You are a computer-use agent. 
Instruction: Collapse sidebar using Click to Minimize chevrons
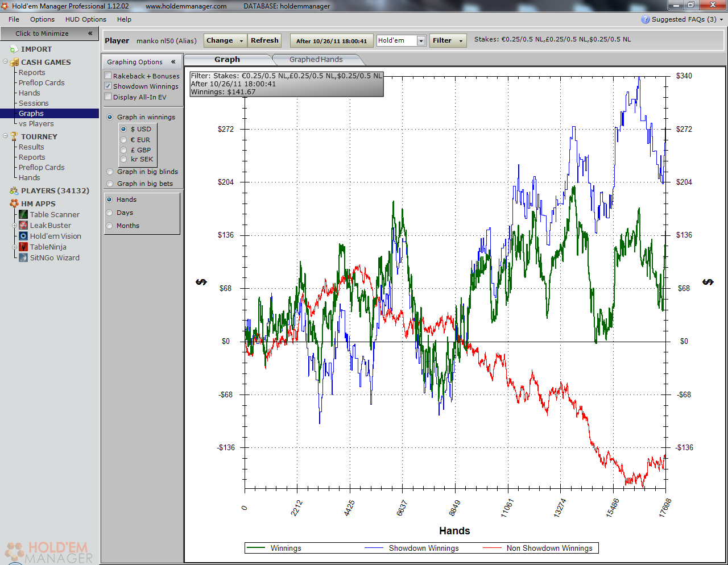(90, 34)
